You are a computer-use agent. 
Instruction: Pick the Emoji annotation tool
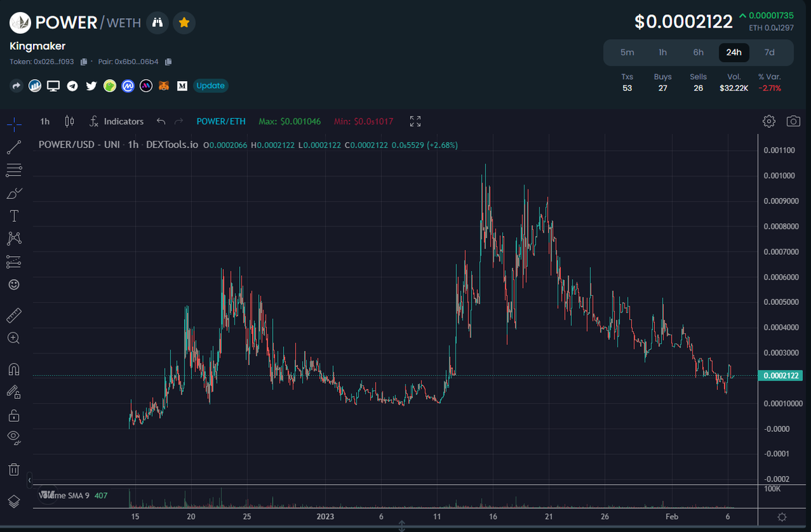click(x=14, y=285)
